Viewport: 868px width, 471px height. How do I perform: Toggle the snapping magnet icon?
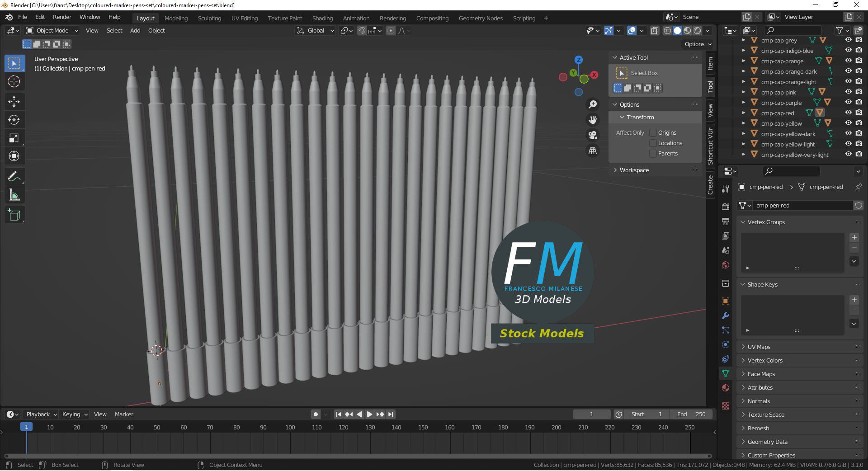point(362,31)
